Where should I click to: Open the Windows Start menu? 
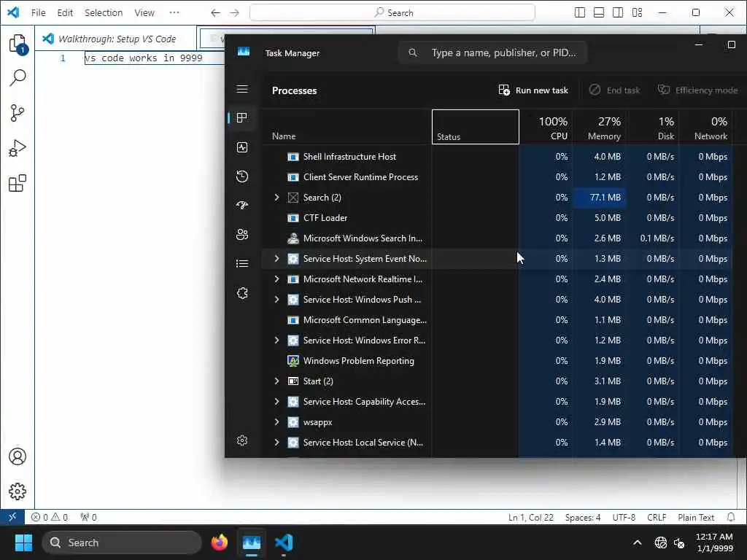point(23,542)
